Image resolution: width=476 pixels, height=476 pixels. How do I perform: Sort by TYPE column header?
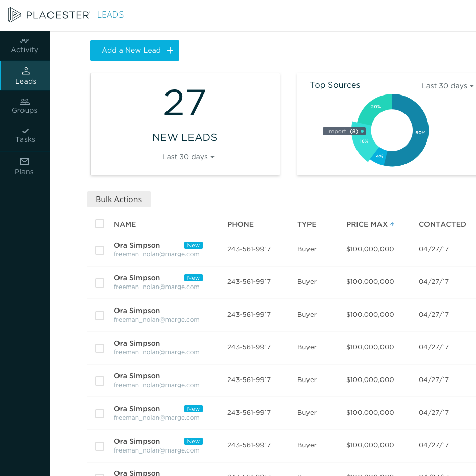coord(306,224)
